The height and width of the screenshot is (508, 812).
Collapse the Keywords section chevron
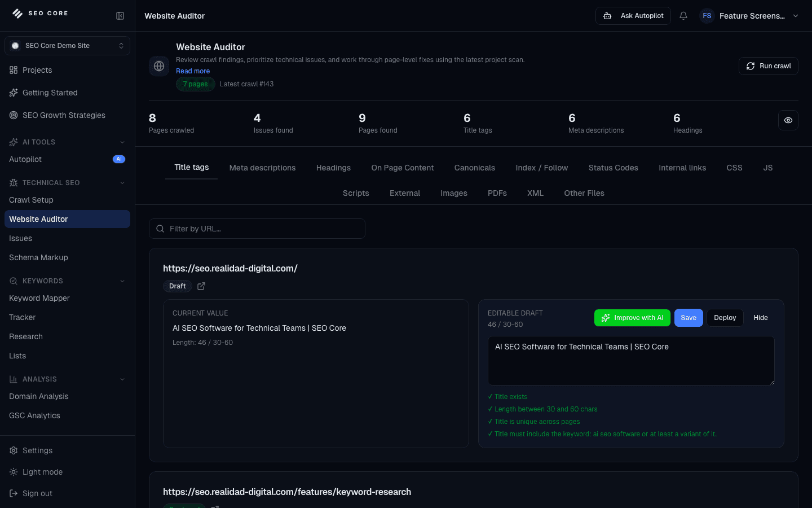122,281
